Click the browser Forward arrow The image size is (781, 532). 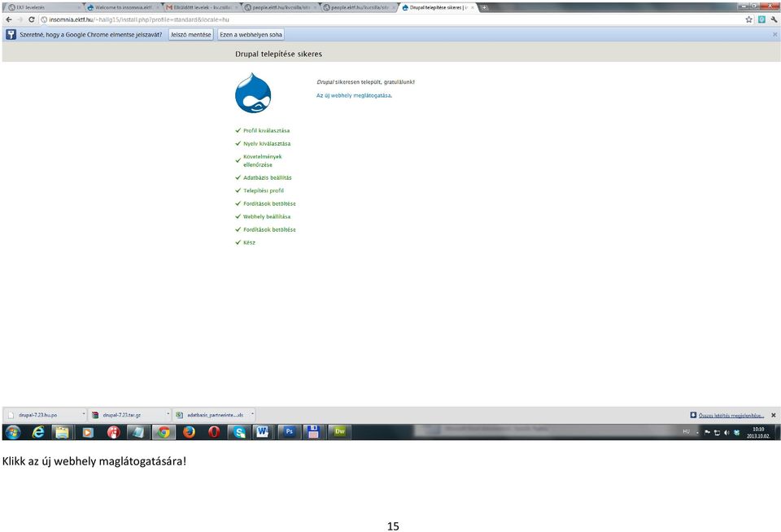(x=20, y=20)
